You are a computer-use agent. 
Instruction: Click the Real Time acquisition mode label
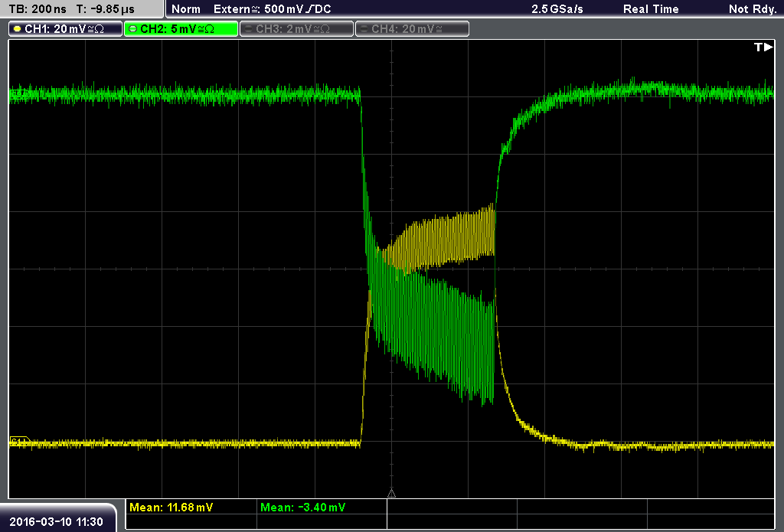coord(651,9)
